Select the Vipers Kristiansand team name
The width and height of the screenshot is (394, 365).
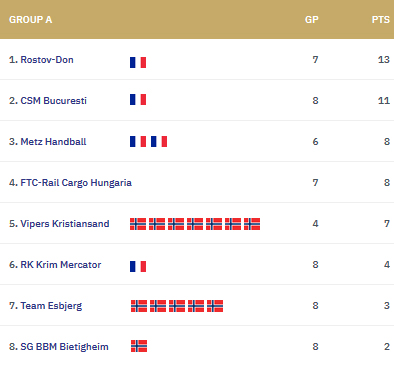coord(65,224)
